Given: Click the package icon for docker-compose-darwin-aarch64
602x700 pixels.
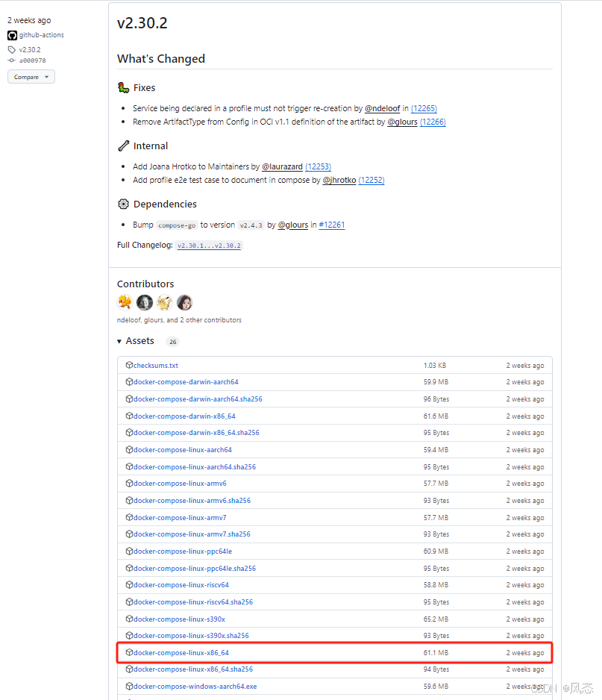Looking at the screenshot, I should [129, 381].
